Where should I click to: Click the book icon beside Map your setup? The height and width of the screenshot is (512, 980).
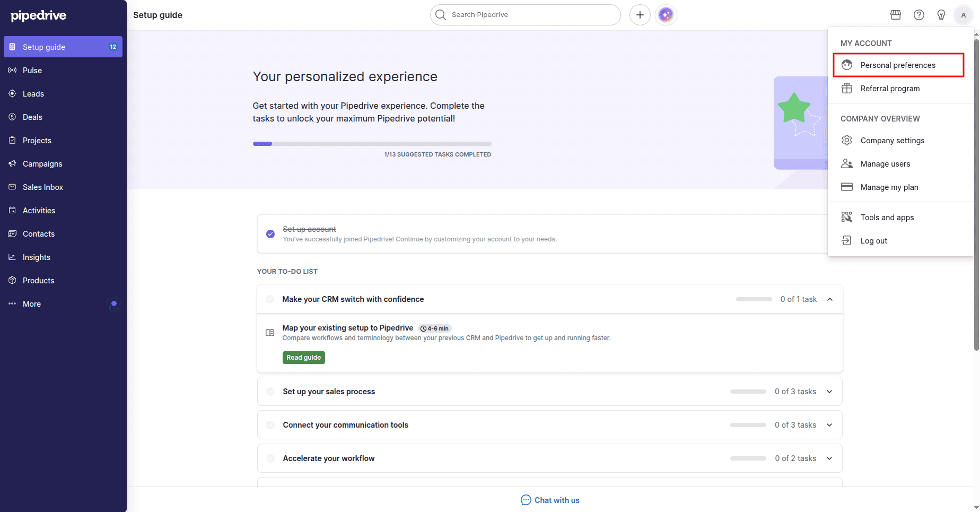[270, 333]
